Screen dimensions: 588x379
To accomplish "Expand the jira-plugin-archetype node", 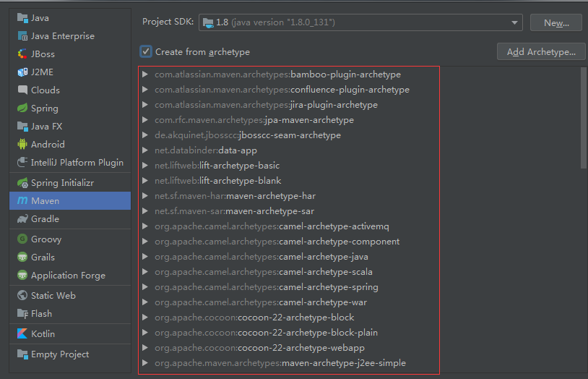I will pyautogui.click(x=145, y=105).
